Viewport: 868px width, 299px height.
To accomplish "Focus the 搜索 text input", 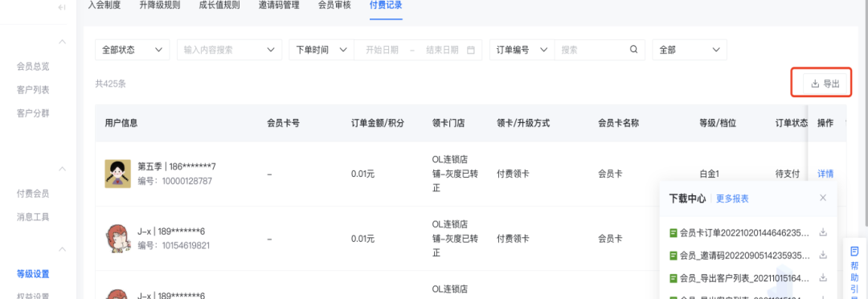I will click(x=592, y=50).
